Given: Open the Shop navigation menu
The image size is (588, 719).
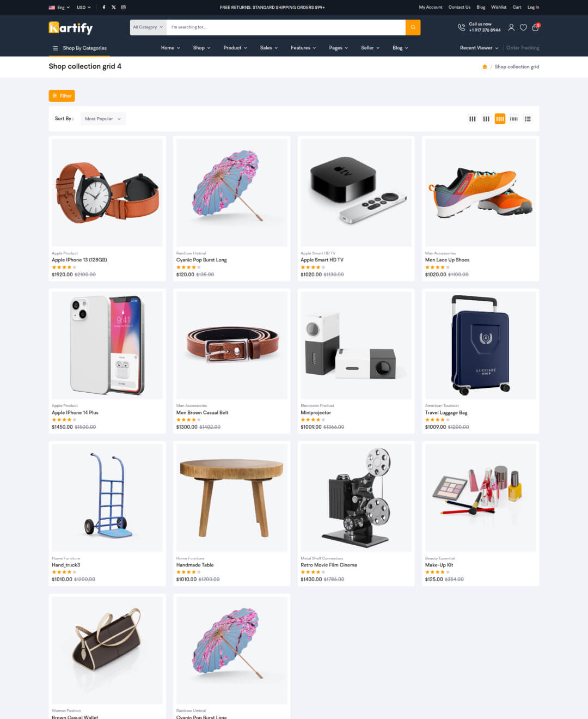Looking at the screenshot, I should click(201, 48).
